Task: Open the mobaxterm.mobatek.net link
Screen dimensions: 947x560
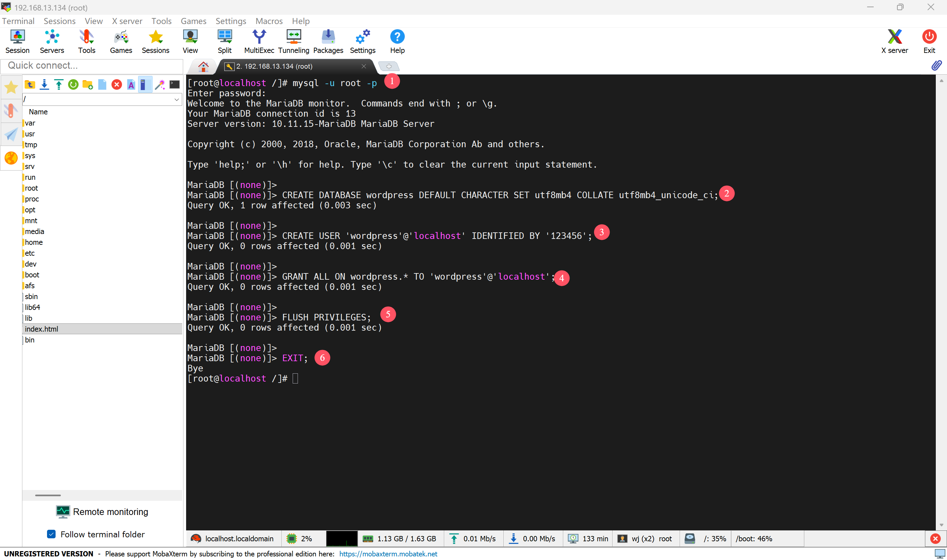Action: click(388, 553)
